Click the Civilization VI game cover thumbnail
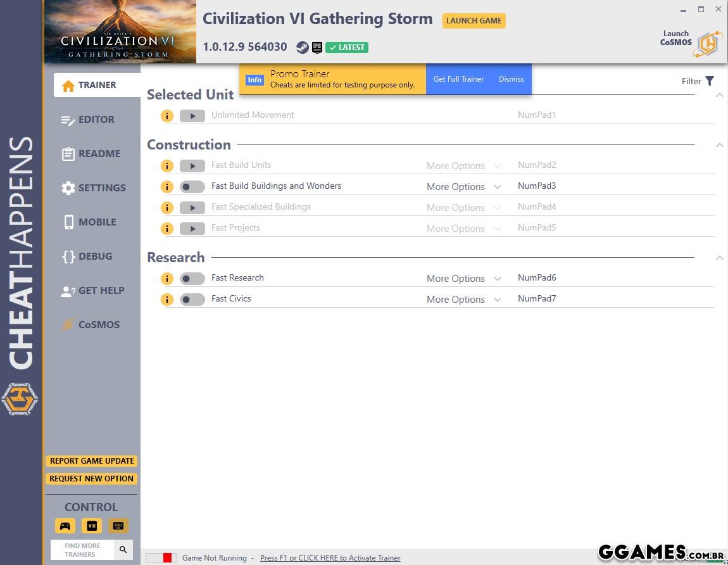The image size is (728, 565). 120,32
